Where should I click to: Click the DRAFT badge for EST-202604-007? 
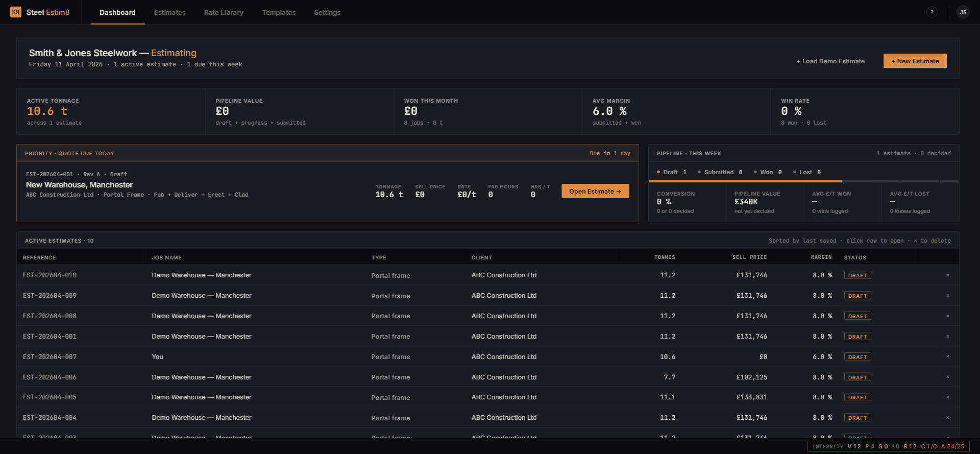(x=857, y=357)
